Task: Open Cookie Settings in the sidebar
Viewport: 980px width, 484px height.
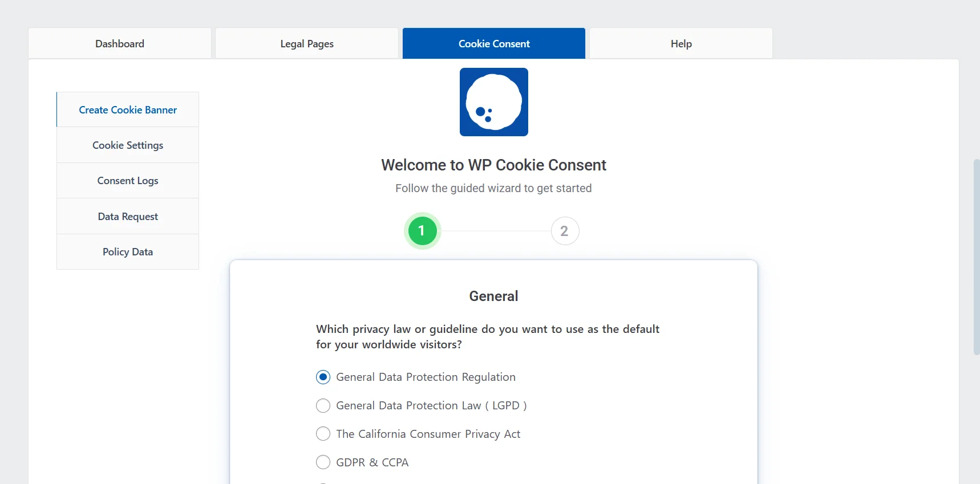Action: click(127, 145)
